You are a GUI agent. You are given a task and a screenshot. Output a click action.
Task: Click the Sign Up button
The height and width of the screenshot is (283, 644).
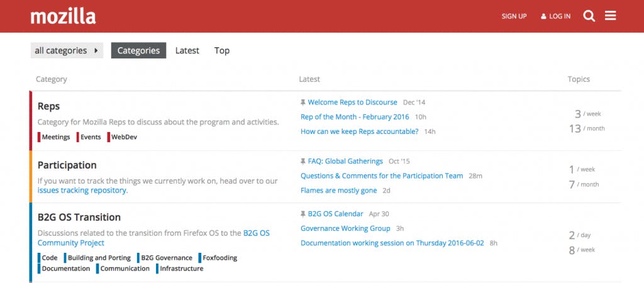514,16
